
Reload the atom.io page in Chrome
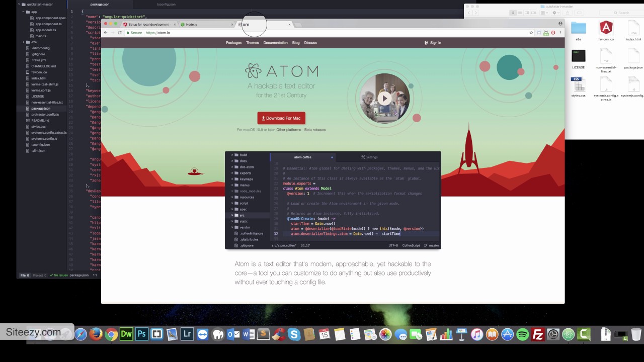[x=120, y=33]
